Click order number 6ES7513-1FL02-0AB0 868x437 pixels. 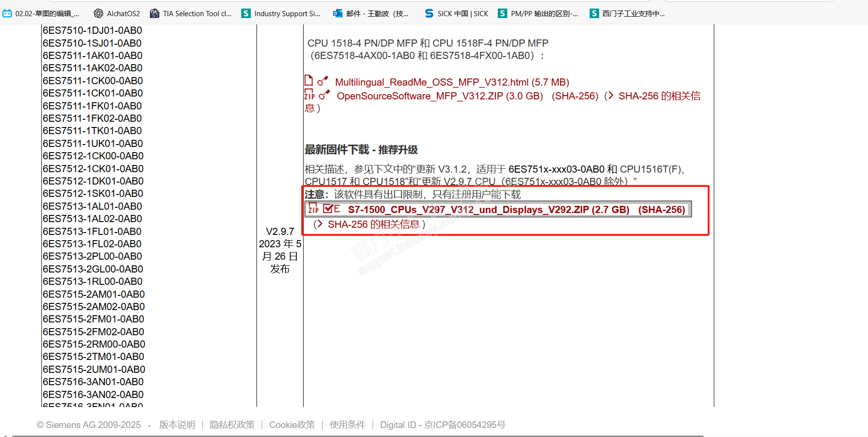click(x=92, y=244)
